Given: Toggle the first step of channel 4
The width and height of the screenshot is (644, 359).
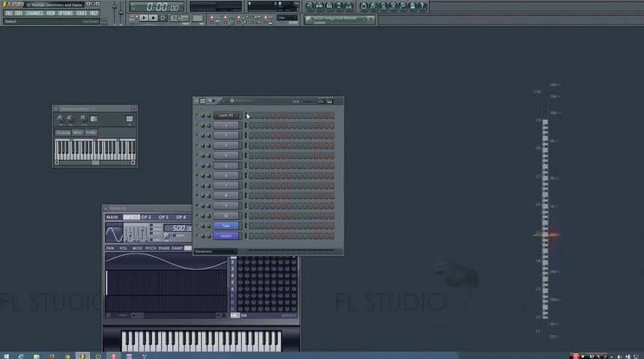Looking at the screenshot, I should (252, 156).
